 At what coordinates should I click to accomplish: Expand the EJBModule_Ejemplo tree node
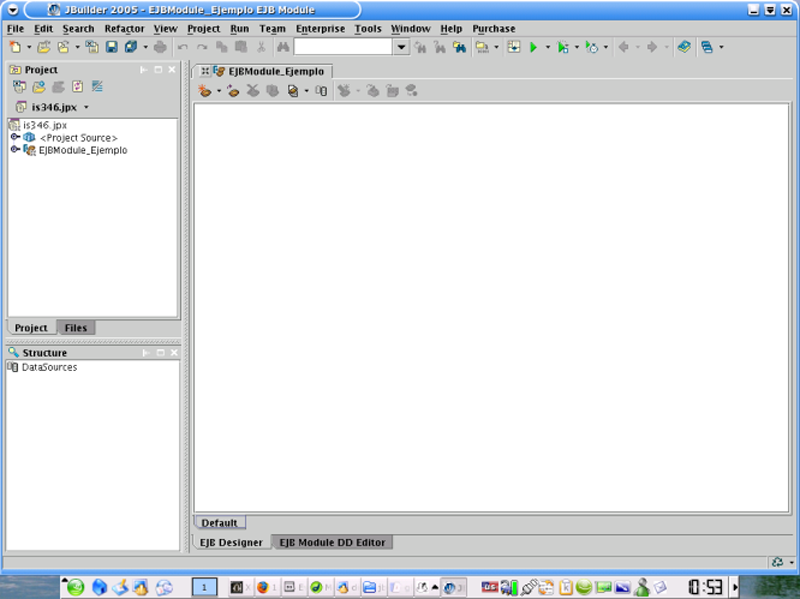pos(15,150)
